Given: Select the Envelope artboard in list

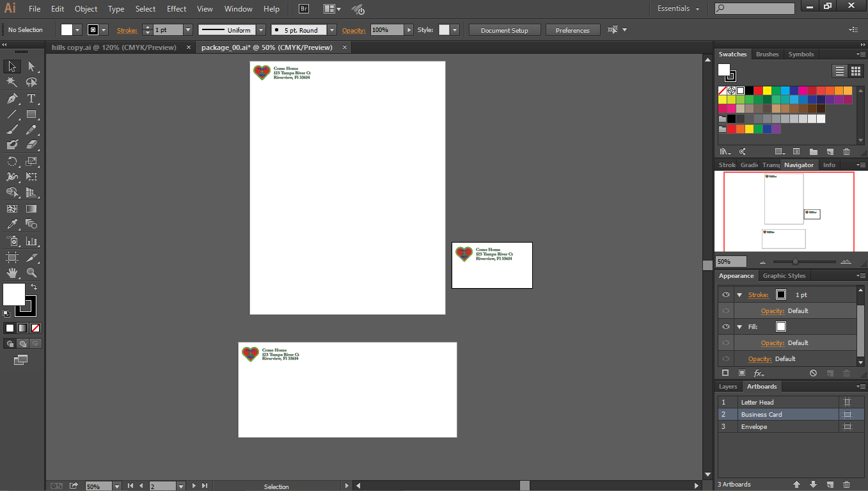Looking at the screenshot, I should (754, 427).
